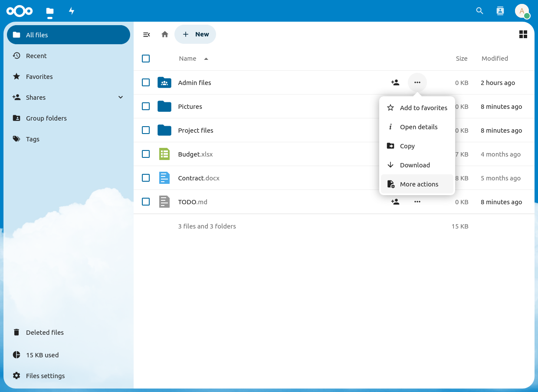Click the 4 months ago modified value

tap(501, 154)
